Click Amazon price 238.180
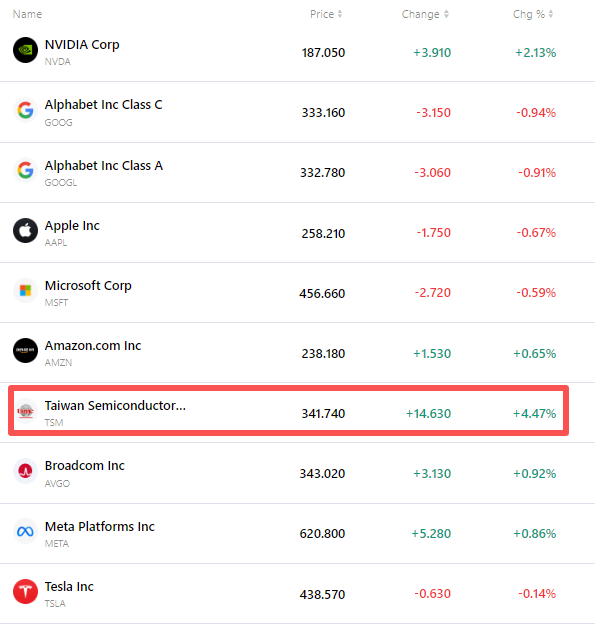This screenshot has width=595, height=624. (323, 354)
